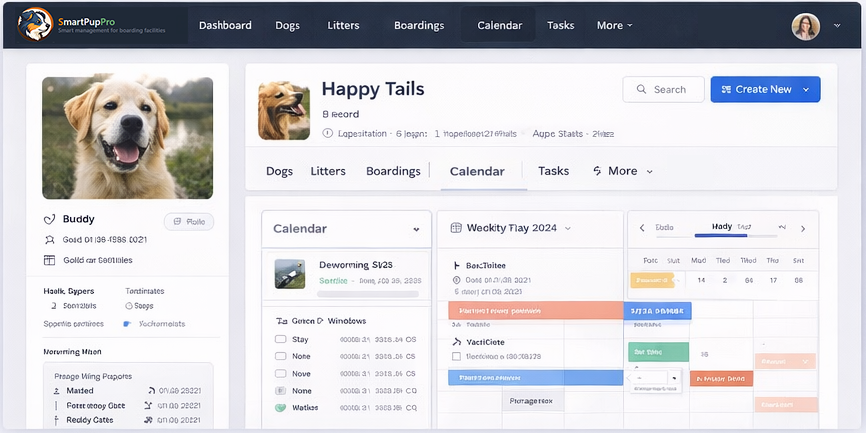Click the icon beside the Marted row

point(56,391)
